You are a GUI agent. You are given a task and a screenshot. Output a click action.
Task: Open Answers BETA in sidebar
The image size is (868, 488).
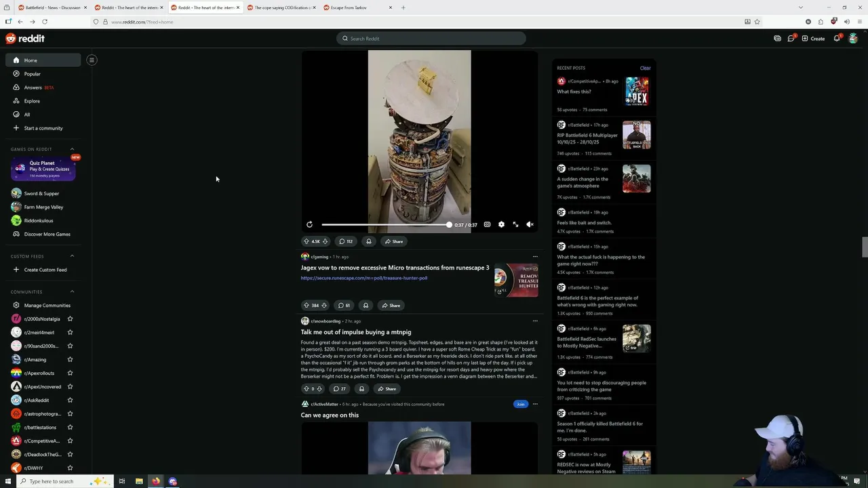(43, 87)
